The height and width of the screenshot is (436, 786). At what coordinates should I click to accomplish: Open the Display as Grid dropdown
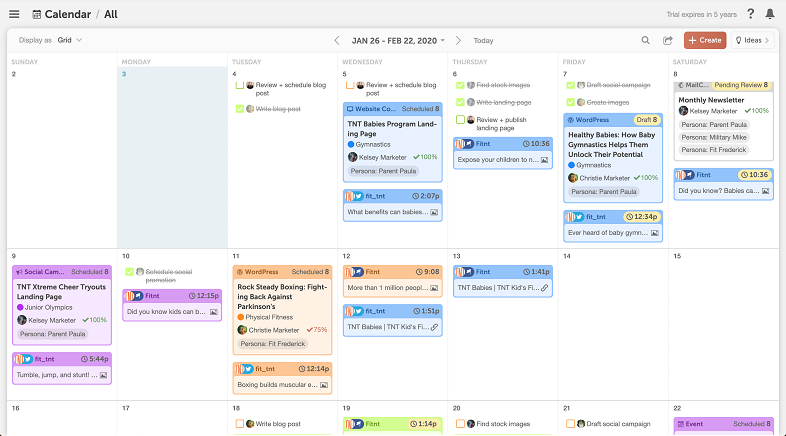tap(69, 40)
